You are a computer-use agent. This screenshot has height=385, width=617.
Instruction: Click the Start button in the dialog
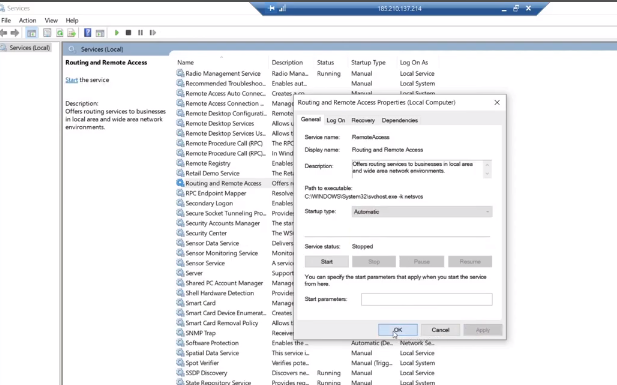pos(327,261)
